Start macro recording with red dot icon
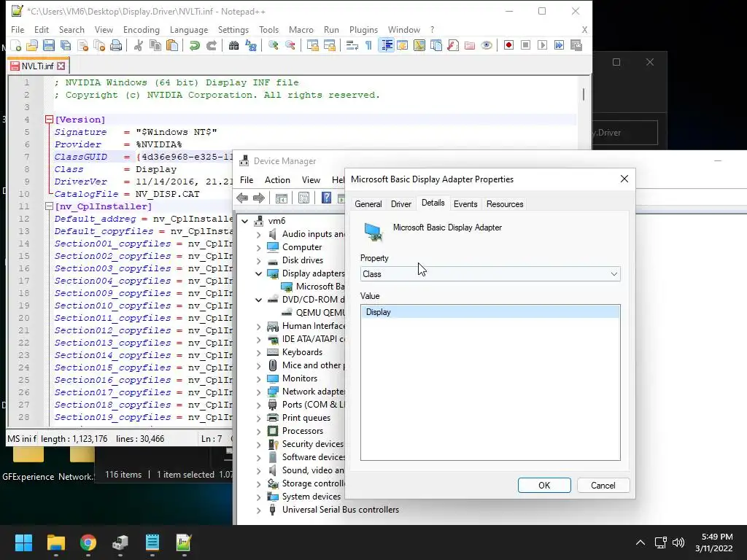 click(508, 45)
